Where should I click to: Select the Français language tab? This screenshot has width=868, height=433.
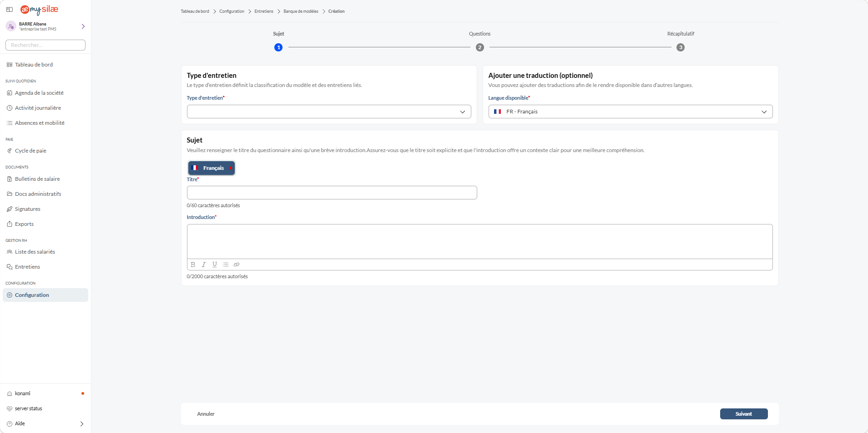tap(212, 168)
